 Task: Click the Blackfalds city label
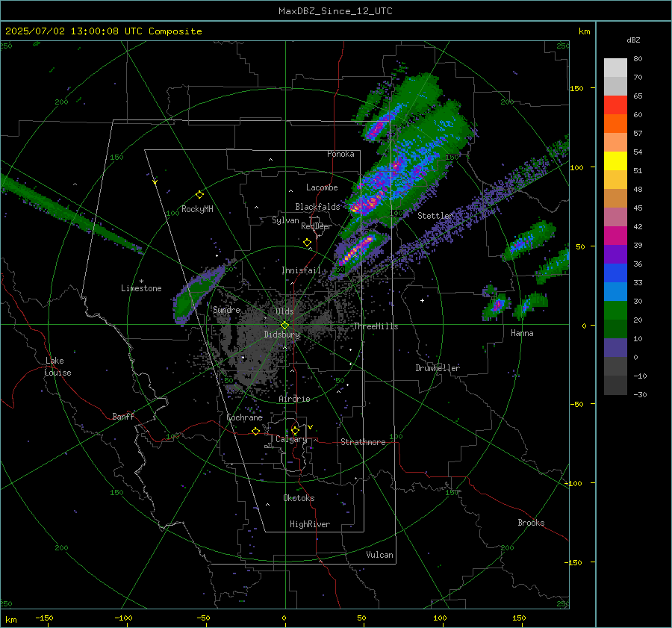tap(317, 207)
